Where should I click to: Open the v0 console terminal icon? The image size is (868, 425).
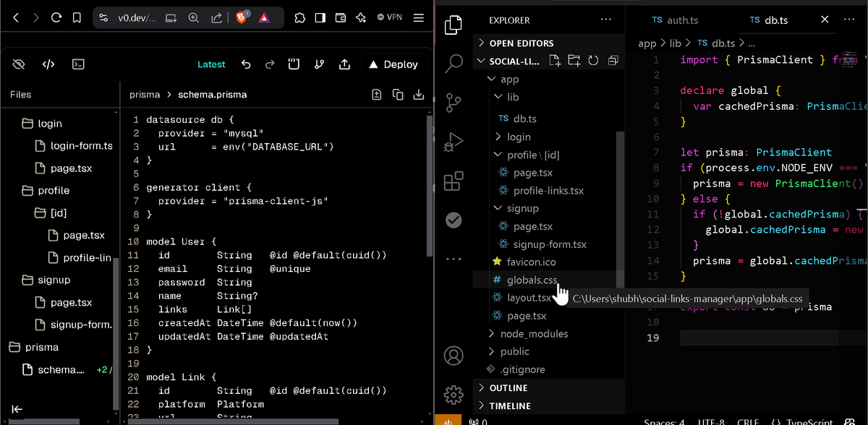[x=78, y=64]
